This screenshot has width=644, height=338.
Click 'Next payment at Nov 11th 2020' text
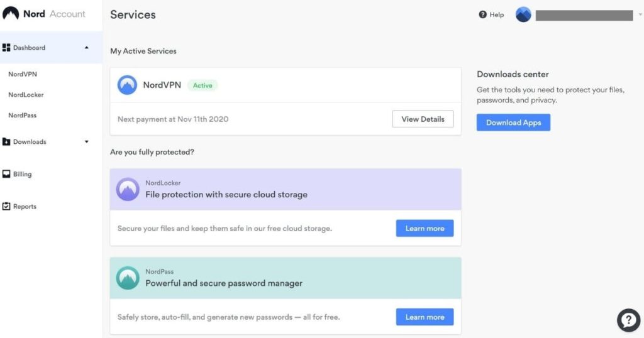(173, 119)
